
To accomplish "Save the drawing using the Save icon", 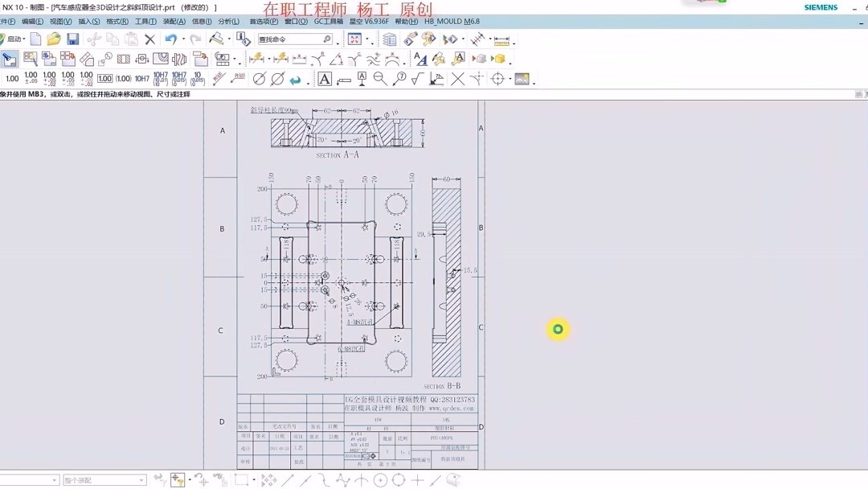I will click(x=74, y=38).
